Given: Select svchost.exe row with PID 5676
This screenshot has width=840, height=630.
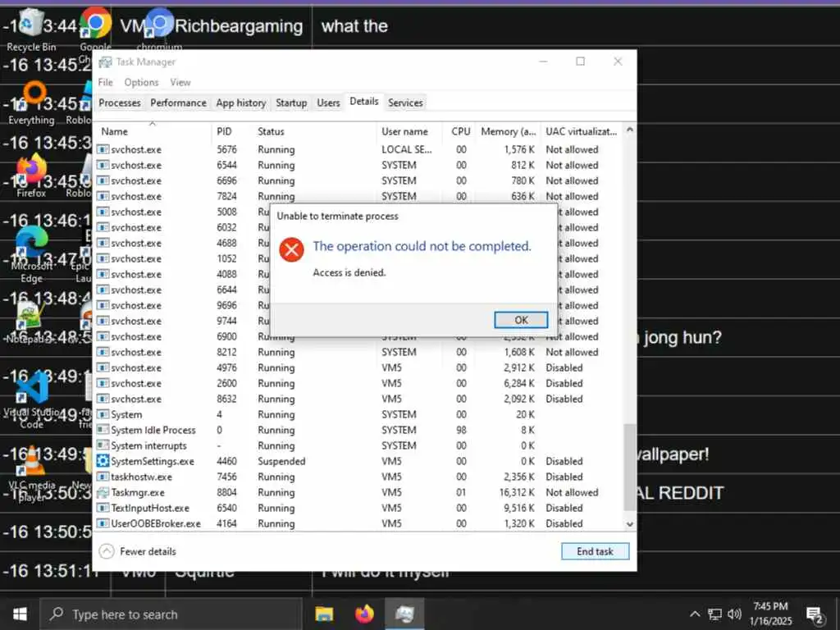Looking at the screenshot, I should click(x=359, y=149).
